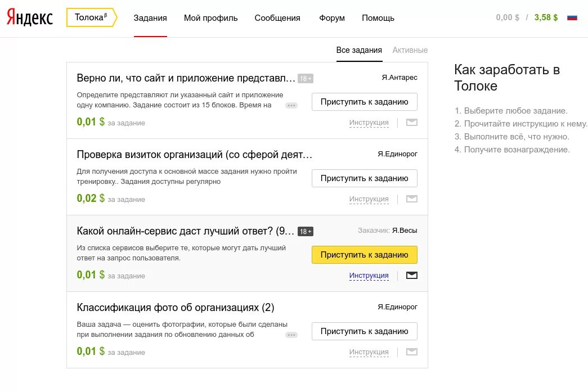Message requester of business cards task

point(411,199)
